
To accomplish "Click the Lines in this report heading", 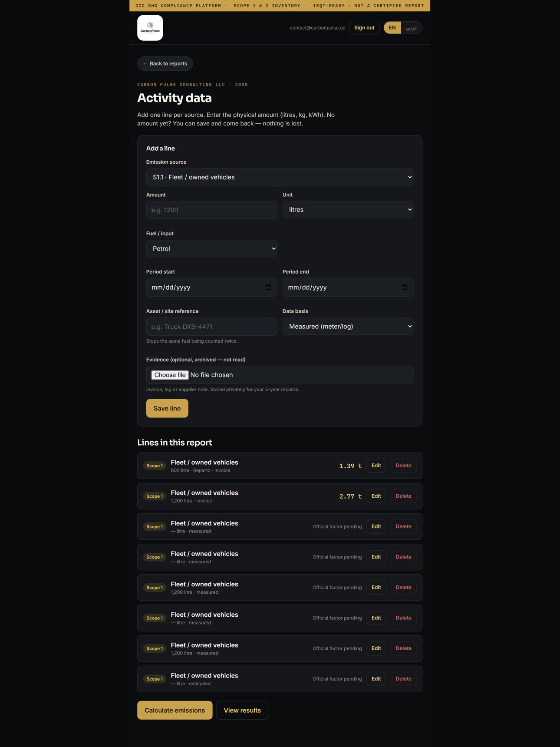I will click(x=175, y=443).
